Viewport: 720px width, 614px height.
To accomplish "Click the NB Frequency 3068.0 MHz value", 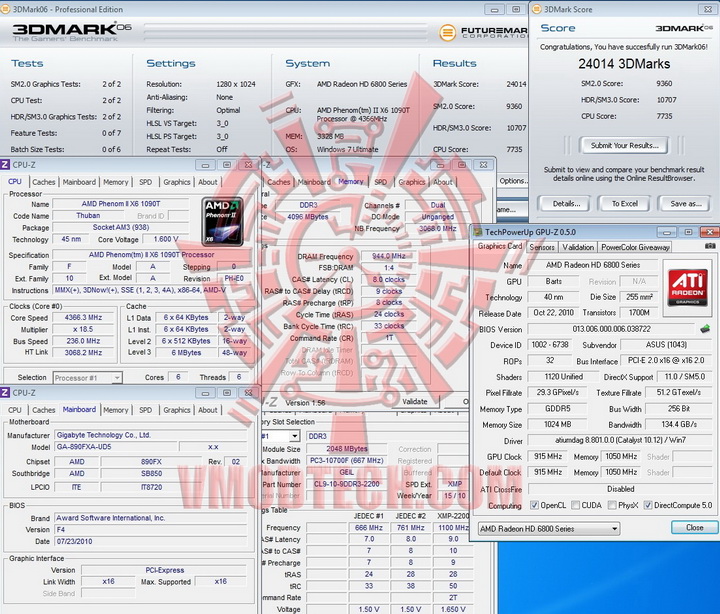I will [x=437, y=228].
